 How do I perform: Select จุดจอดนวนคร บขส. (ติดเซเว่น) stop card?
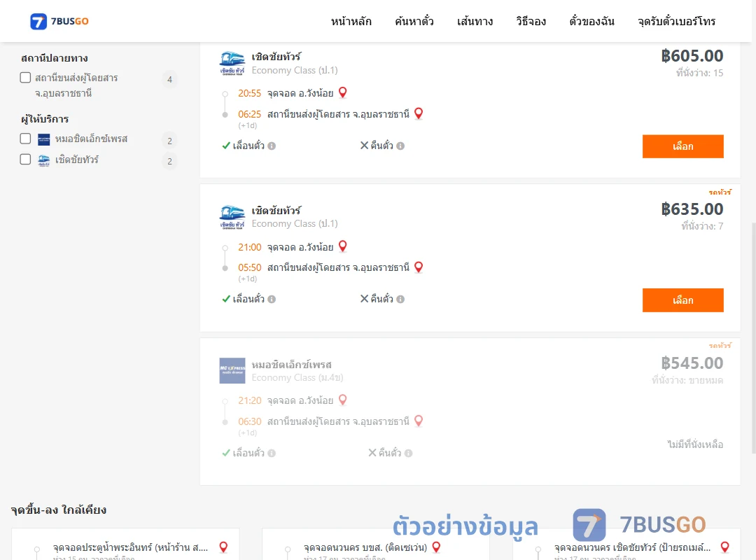click(x=376, y=545)
